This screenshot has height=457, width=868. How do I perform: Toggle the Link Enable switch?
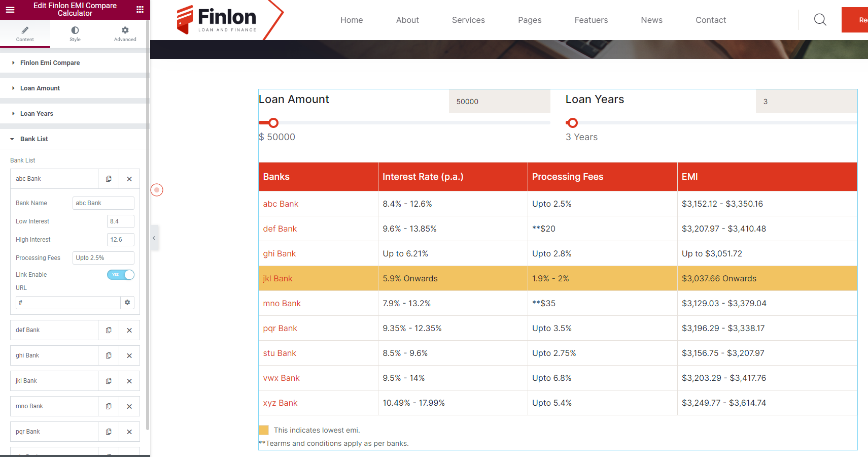pyautogui.click(x=121, y=275)
